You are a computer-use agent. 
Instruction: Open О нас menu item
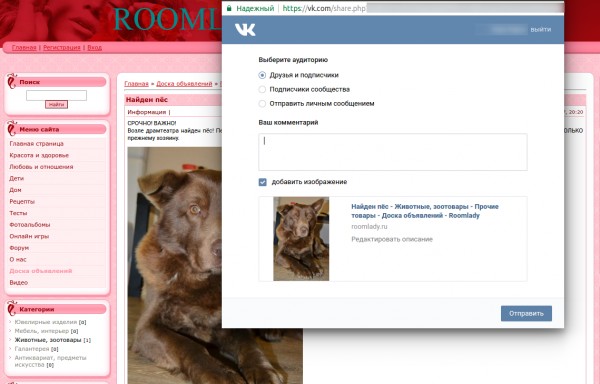18,259
